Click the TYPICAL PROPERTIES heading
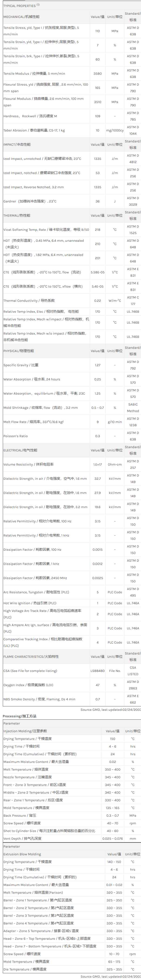The width and height of the screenshot is (141, 980). click(x=21, y=6)
